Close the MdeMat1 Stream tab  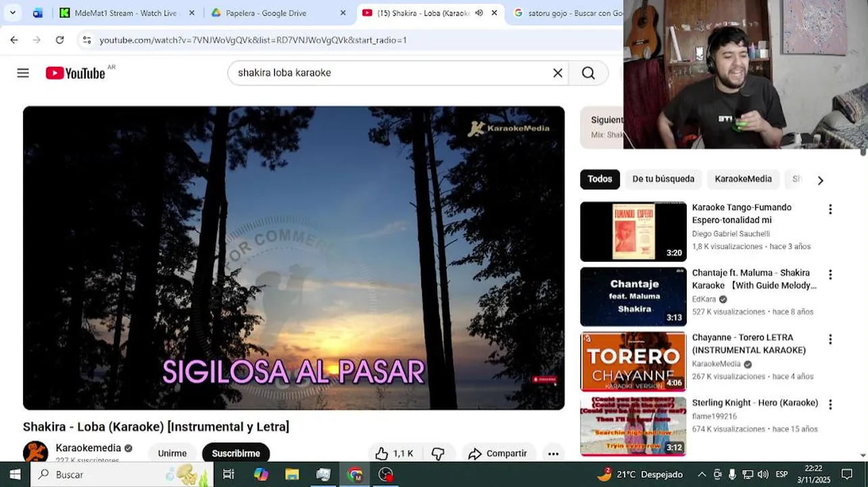191,13
